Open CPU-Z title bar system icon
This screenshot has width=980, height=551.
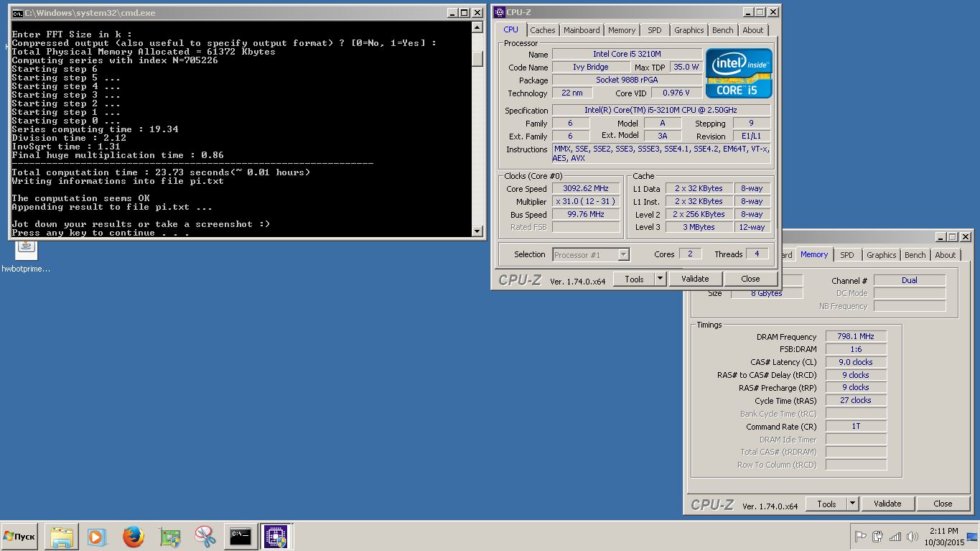click(500, 12)
